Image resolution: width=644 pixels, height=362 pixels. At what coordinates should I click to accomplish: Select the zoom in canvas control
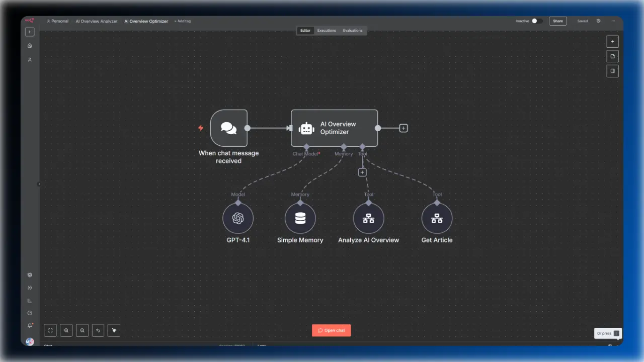(x=66, y=330)
